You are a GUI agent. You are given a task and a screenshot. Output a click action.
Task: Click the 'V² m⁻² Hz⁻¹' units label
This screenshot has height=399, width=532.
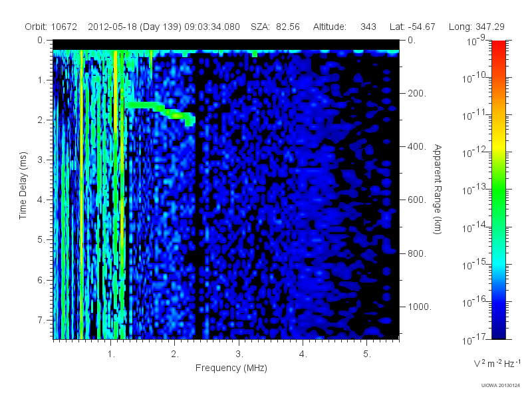[497, 363]
